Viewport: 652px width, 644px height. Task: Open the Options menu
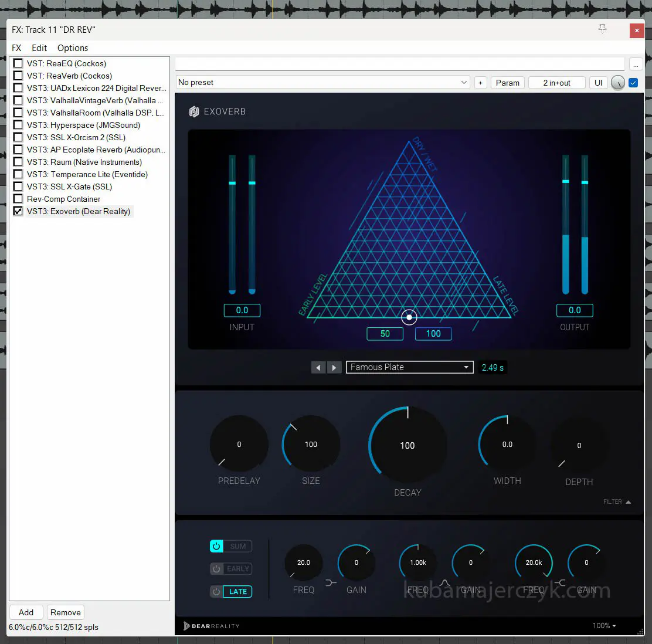[73, 48]
